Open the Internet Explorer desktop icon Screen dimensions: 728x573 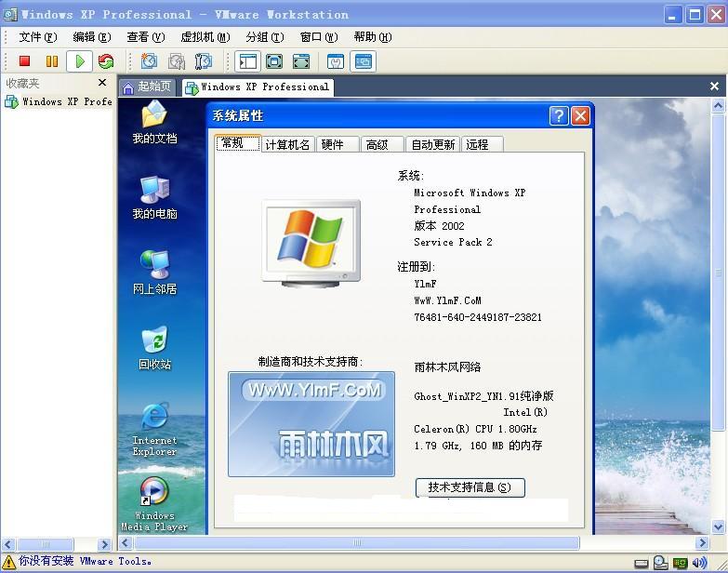(154, 429)
